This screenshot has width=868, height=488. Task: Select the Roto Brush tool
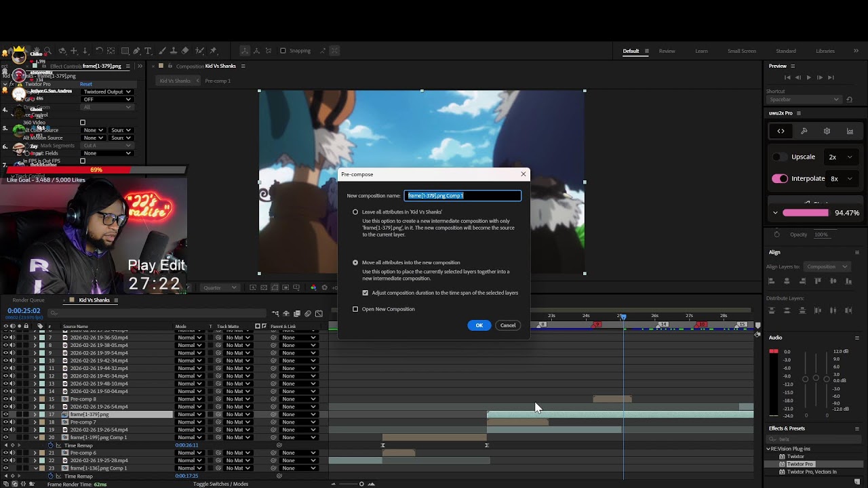point(199,51)
